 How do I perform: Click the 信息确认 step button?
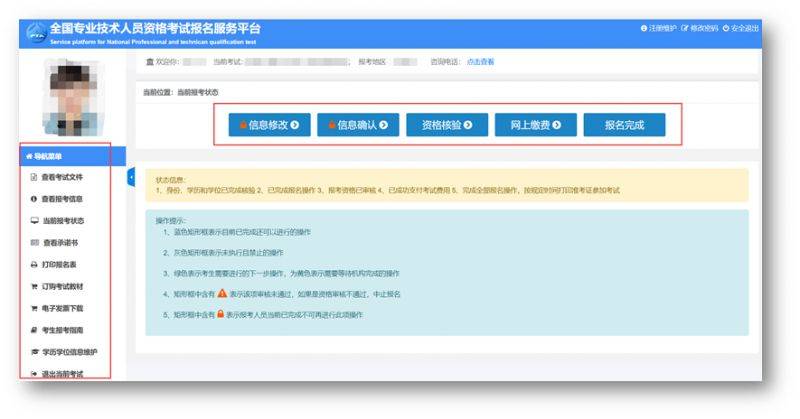coord(358,126)
